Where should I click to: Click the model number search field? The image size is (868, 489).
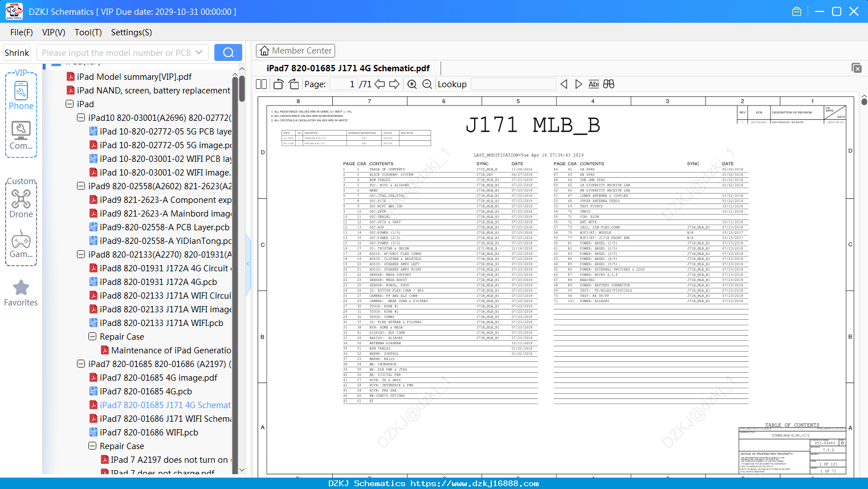116,52
